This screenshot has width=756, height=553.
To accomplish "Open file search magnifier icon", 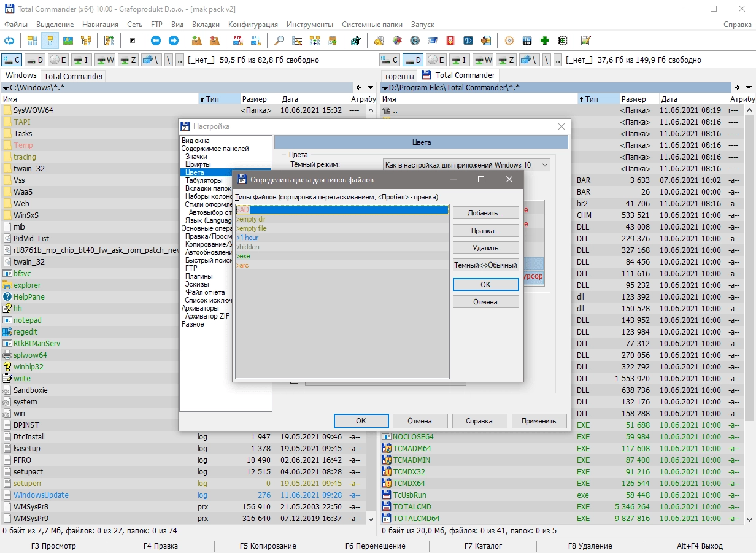I will tap(279, 41).
